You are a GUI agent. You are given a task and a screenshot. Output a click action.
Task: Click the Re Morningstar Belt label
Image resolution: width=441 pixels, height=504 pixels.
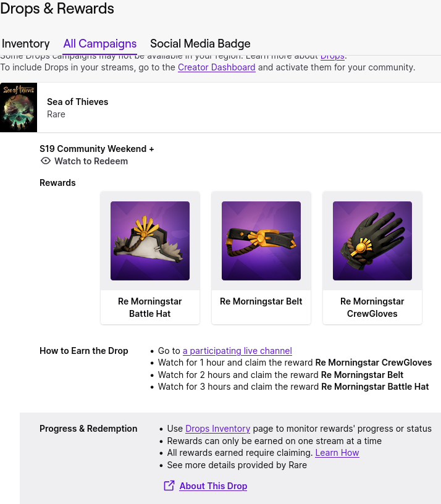(x=261, y=301)
